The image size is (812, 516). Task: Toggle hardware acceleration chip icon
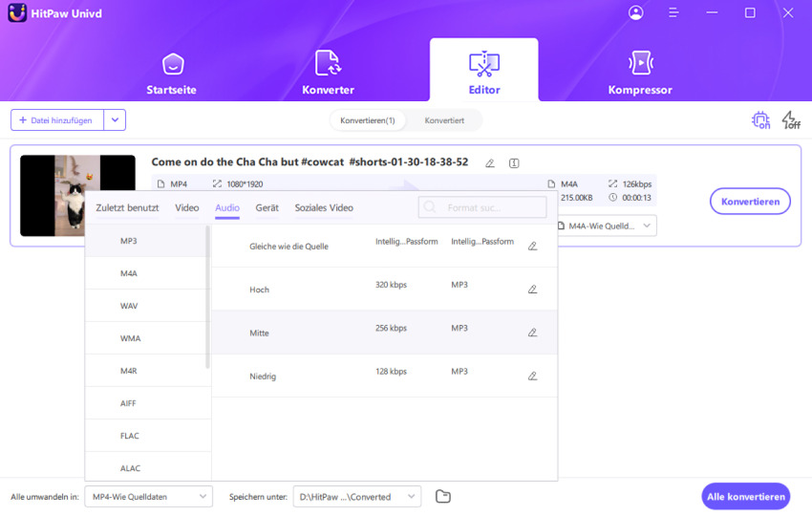[x=760, y=120]
